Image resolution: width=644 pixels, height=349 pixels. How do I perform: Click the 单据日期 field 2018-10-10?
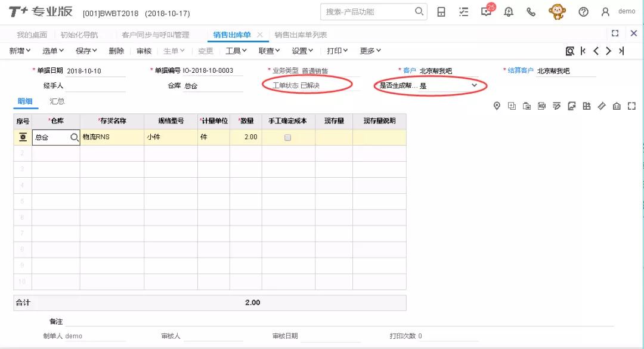point(95,71)
